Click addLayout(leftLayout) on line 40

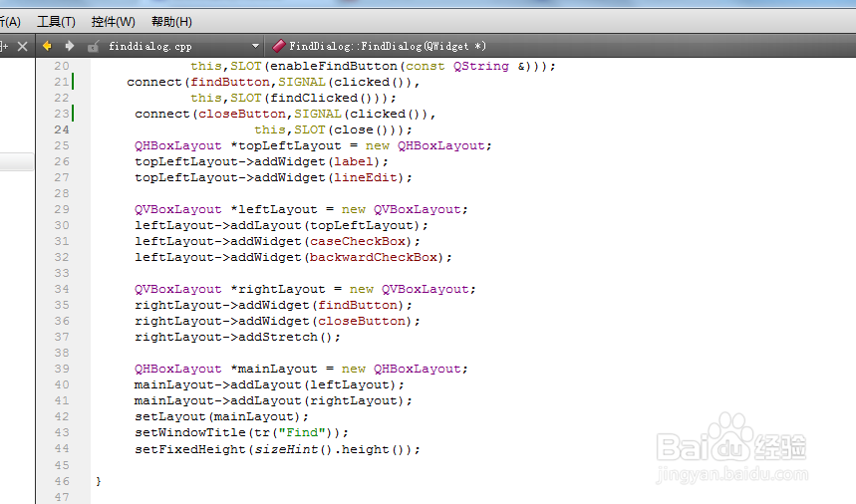pyautogui.click(x=313, y=384)
